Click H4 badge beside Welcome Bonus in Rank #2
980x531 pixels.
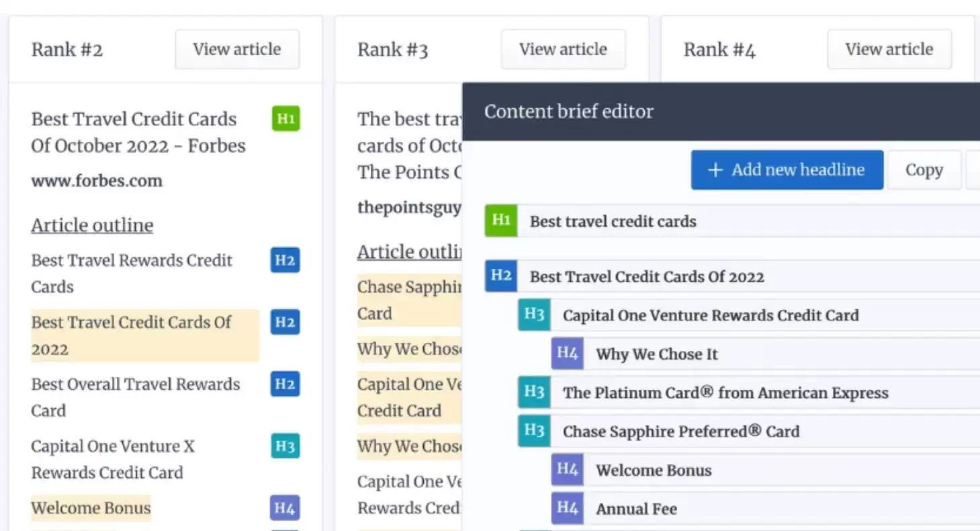coord(285,508)
